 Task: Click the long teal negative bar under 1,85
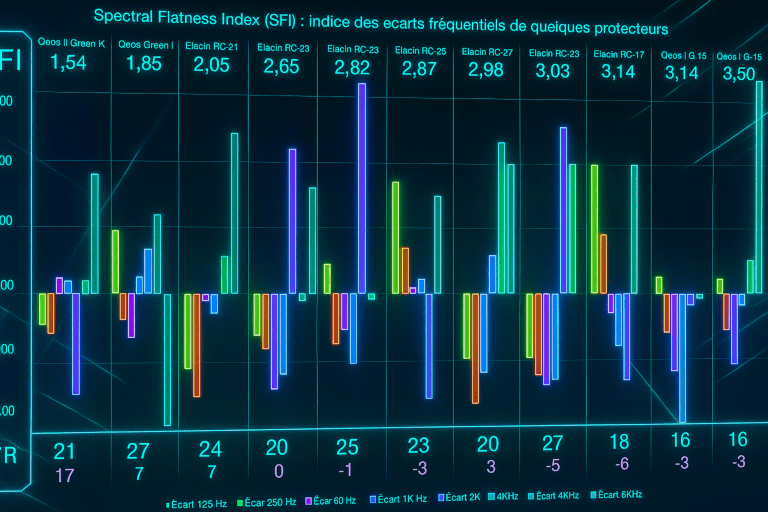168,360
